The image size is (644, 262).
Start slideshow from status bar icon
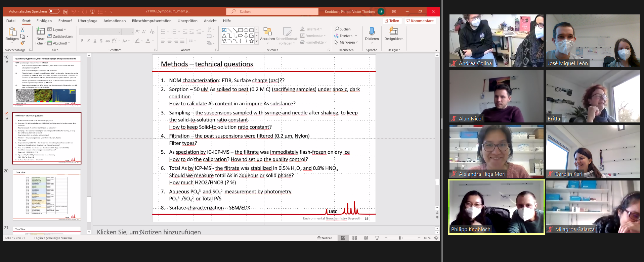click(x=377, y=238)
